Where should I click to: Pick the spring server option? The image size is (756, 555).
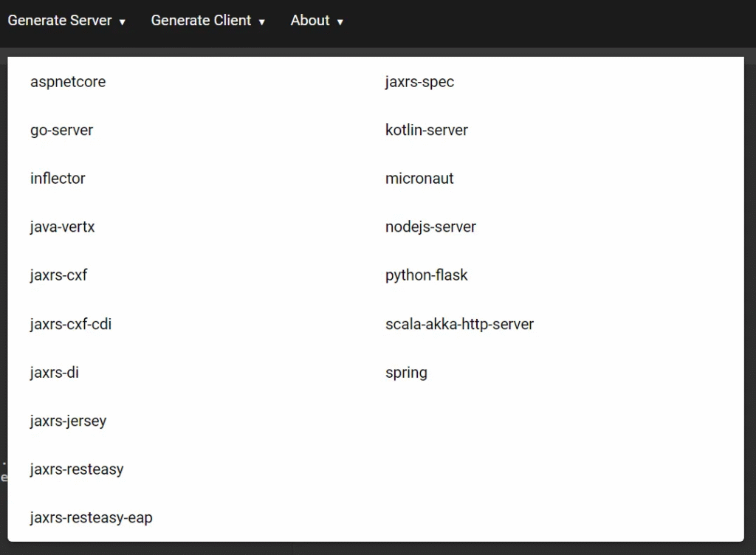406,373
